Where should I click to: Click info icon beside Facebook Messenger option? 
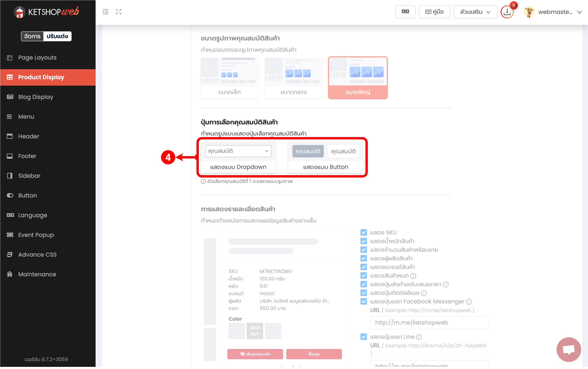469,302
